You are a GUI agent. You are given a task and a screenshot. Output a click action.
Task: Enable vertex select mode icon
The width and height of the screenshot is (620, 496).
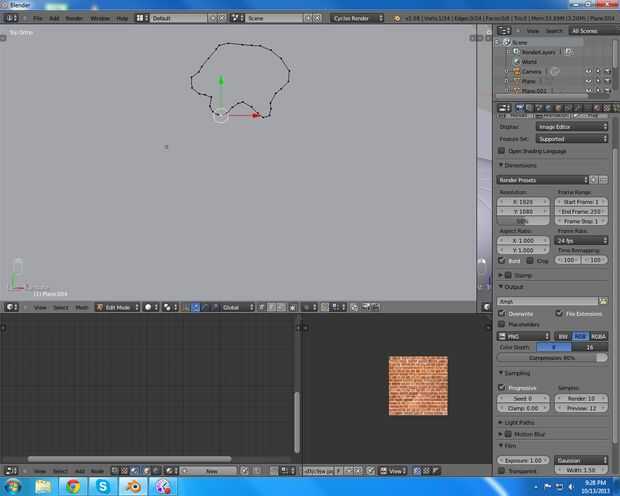coord(262,307)
